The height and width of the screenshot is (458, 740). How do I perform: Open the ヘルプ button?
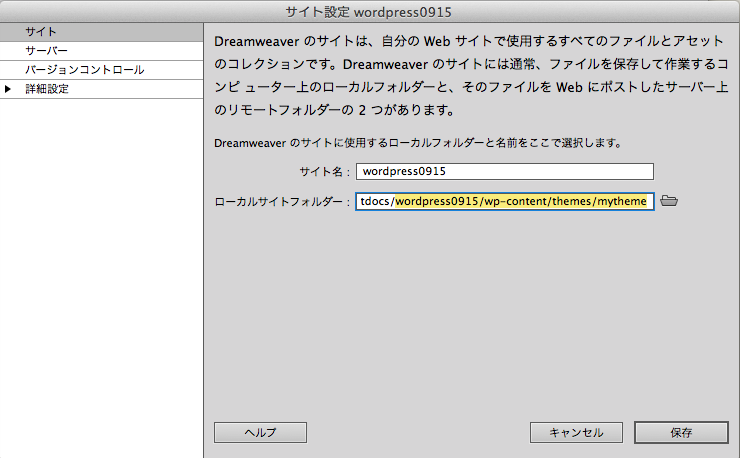click(261, 433)
